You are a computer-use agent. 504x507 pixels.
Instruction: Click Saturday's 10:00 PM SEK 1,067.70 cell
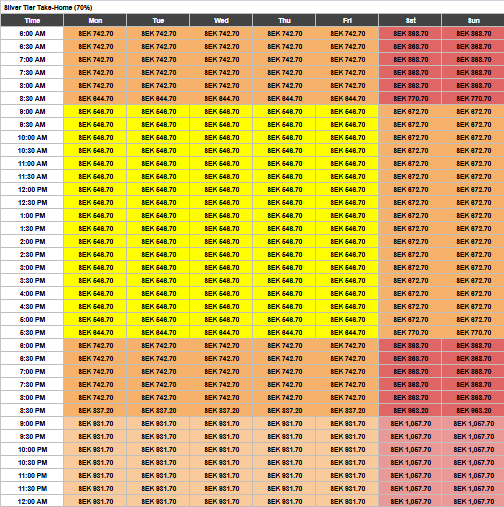(410, 450)
